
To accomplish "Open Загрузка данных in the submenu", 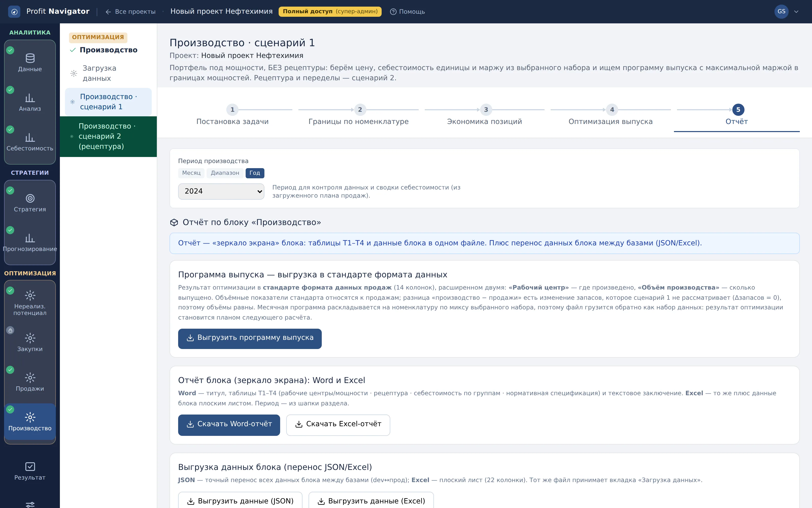I will pos(108,73).
